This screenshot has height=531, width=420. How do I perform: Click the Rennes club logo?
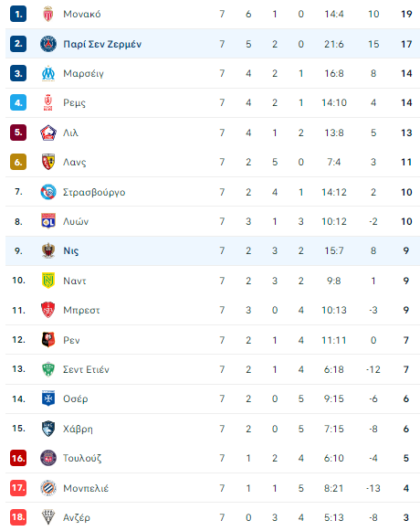click(x=48, y=340)
